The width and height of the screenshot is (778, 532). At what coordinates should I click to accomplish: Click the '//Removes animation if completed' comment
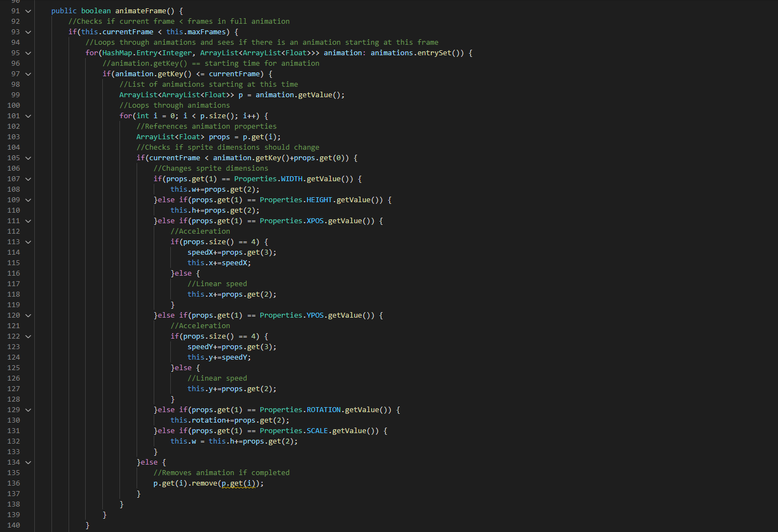pyautogui.click(x=221, y=473)
